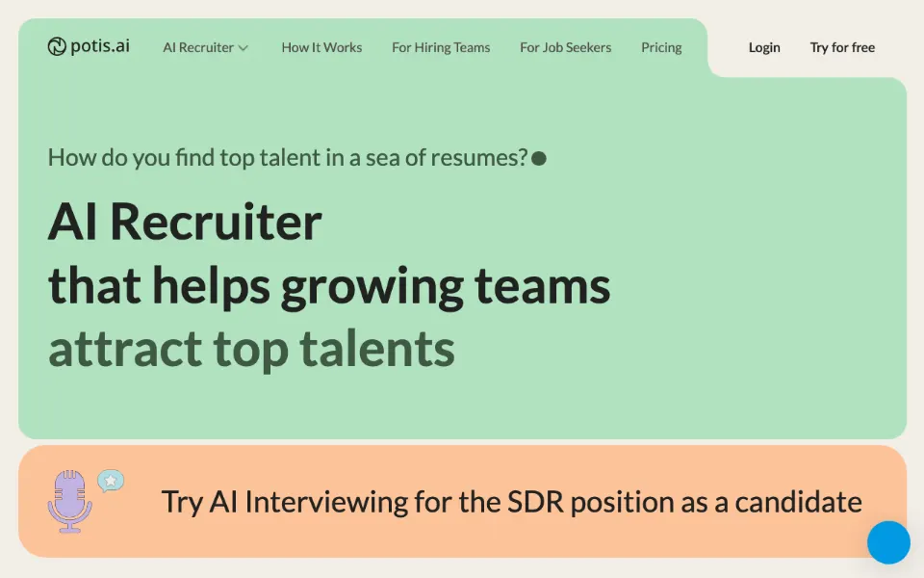View the Pricing page

pos(661,47)
